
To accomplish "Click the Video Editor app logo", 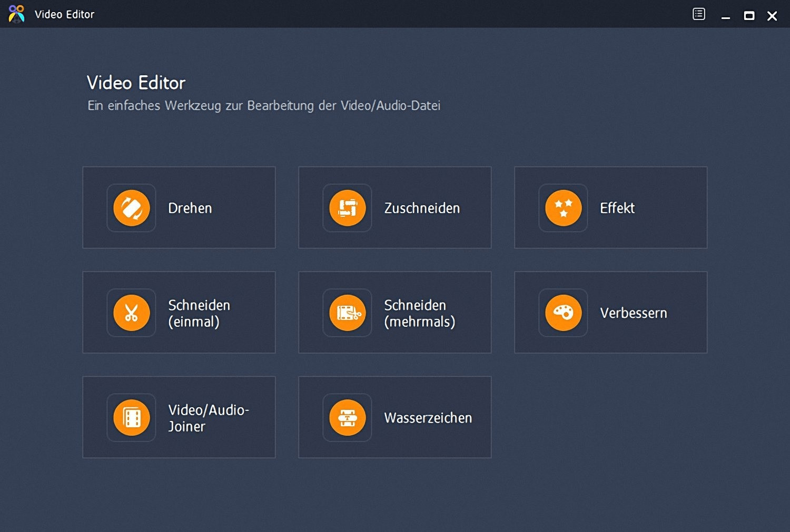I will pyautogui.click(x=16, y=14).
